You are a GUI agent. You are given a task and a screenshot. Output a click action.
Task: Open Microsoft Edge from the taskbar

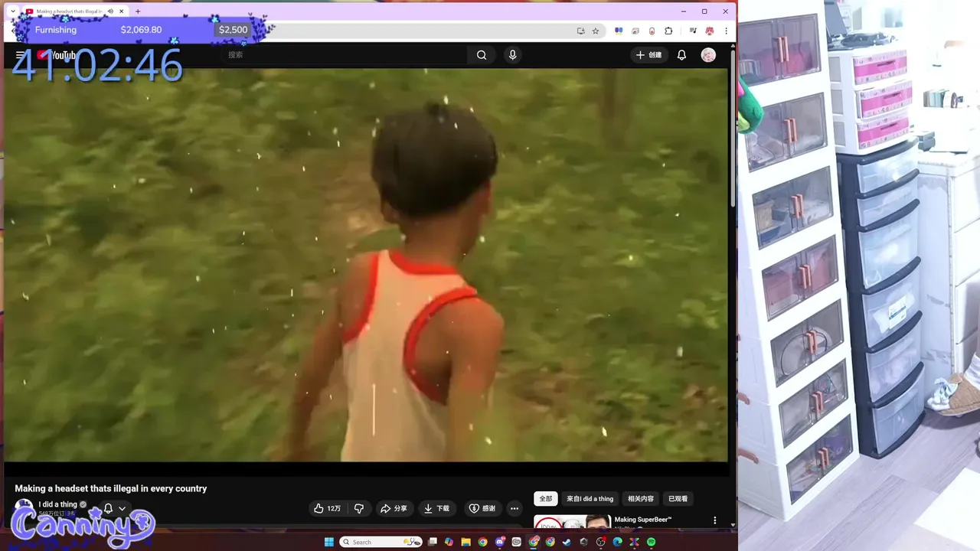[x=617, y=542]
